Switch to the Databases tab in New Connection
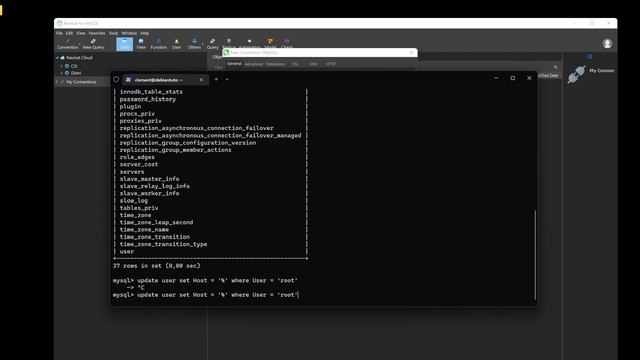The height and width of the screenshot is (360, 640). coord(276,64)
